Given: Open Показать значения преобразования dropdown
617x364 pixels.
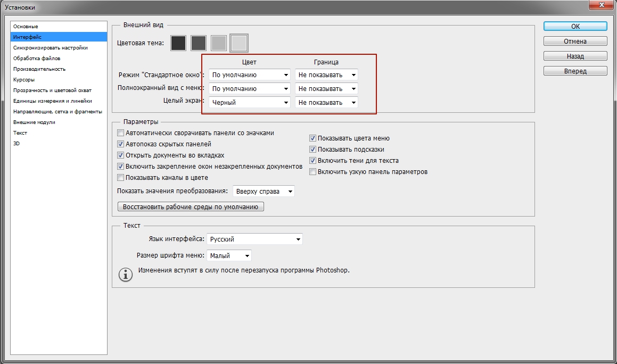Looking at the screenshot, I should (264, 191).
